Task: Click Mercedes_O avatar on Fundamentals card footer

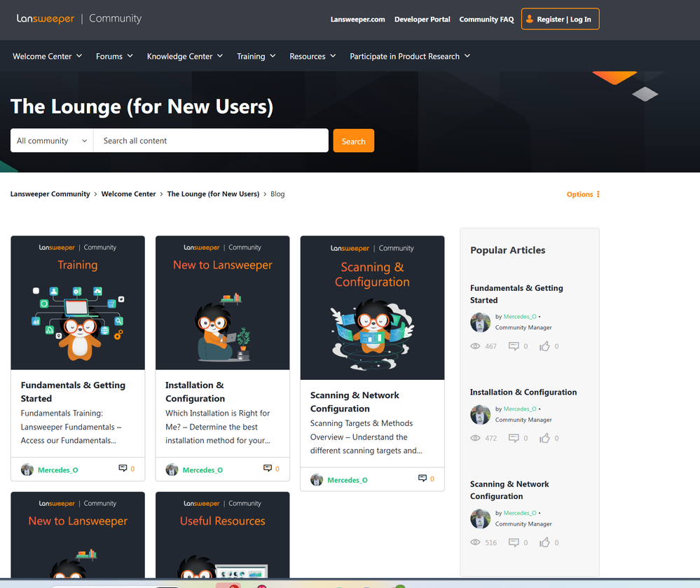Action: 27,470
